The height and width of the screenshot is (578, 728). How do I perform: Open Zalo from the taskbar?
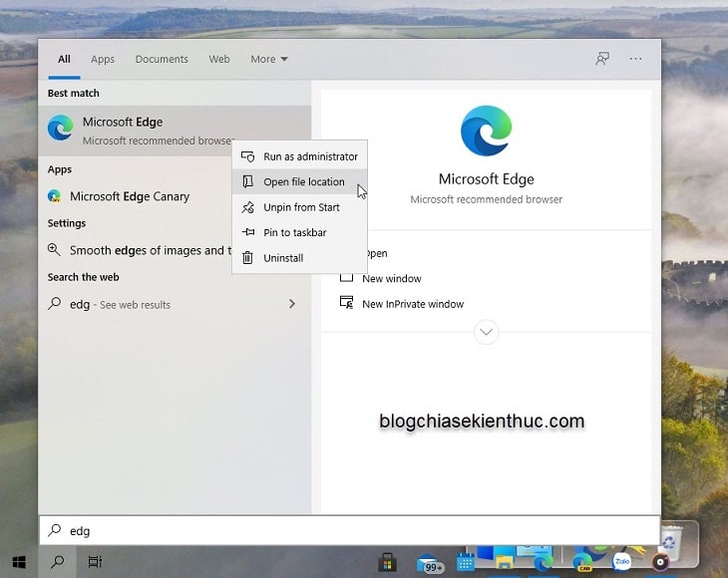click(x=621, y=562)
